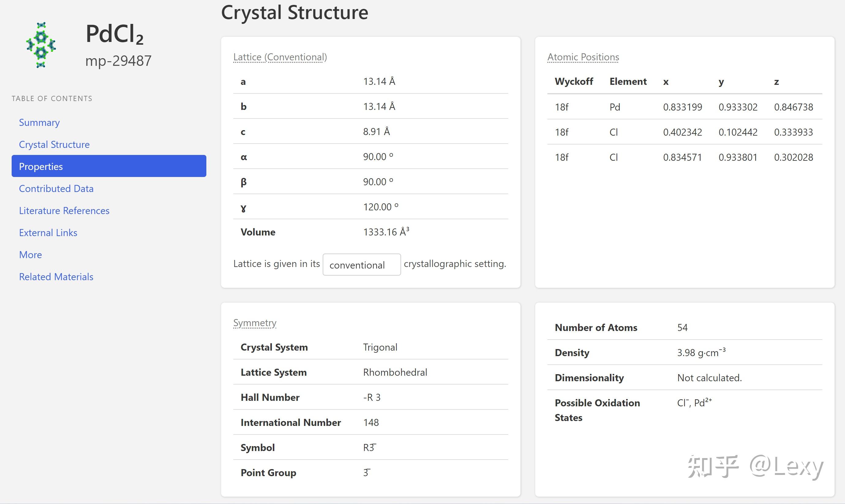Screen dimensions: 845x504
Task: Click the Symmetry heading tooltip
Action: pyautogui.click(x=255, y=323)
